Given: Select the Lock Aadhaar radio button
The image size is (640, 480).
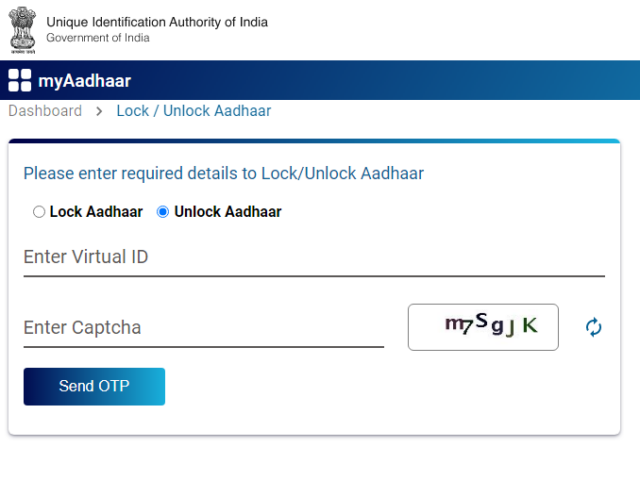Looking at the screenshot, I should [x=39, y=212].
